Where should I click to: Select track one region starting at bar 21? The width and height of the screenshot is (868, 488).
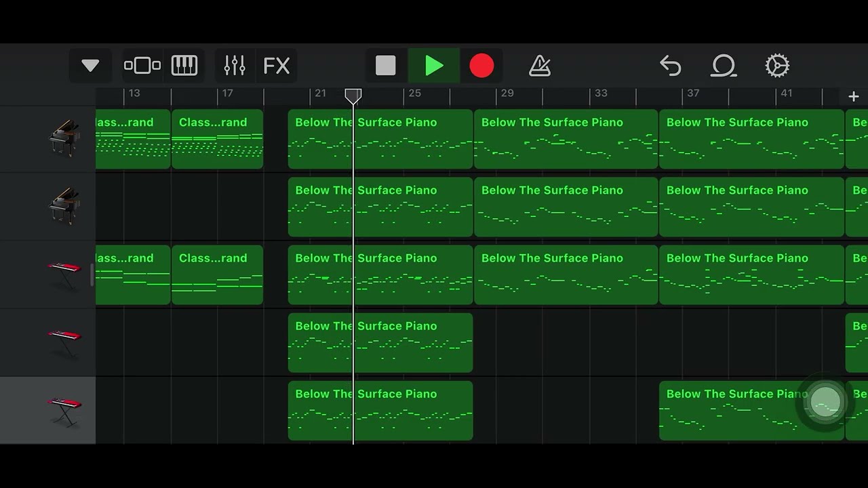pyautogui.click(x=380, y=139)
